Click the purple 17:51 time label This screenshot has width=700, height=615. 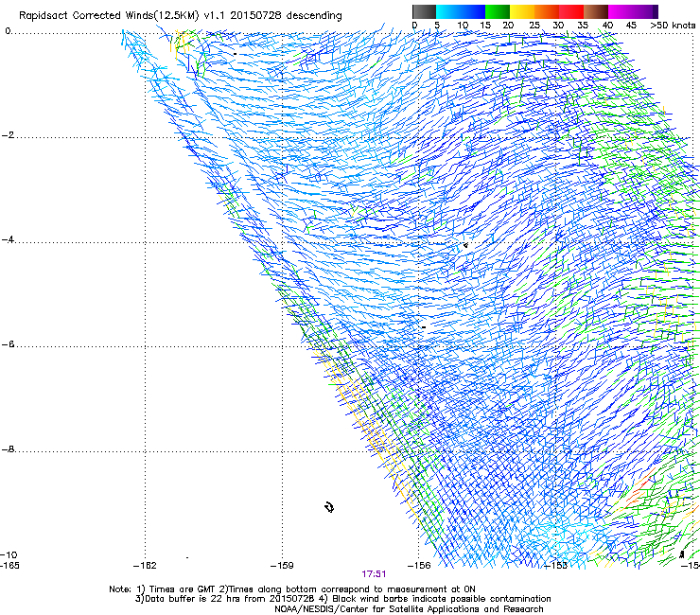tap(374, 574)
